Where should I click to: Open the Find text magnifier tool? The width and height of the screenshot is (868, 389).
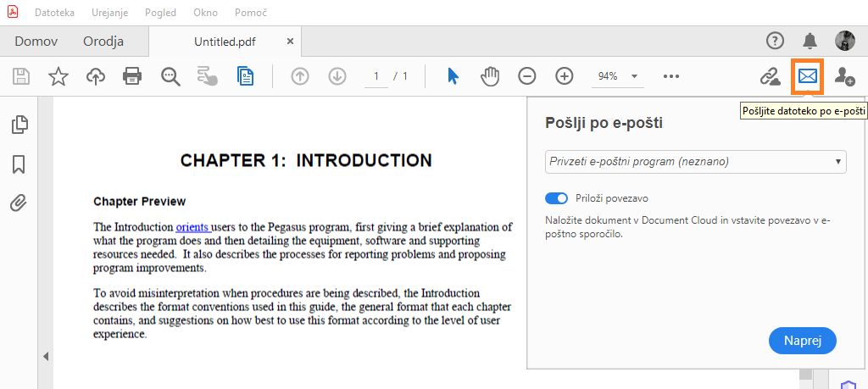point(170,76)
